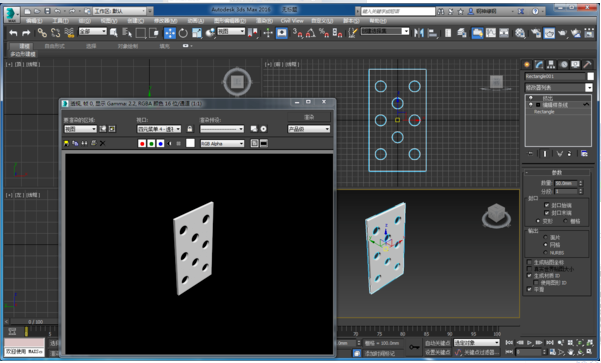The image size is (601, 363).
Task: Open named selection sets dropdown
Action: tap(385, 31)
